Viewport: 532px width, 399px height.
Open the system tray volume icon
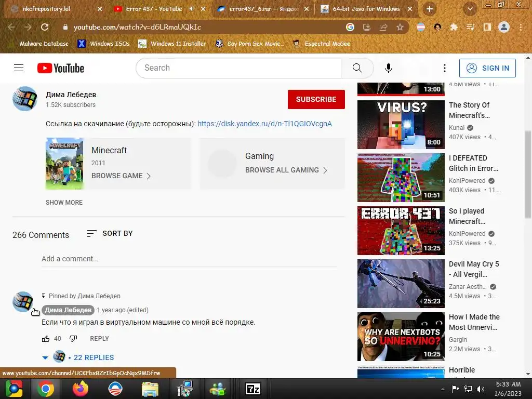(x=481, y=389)
